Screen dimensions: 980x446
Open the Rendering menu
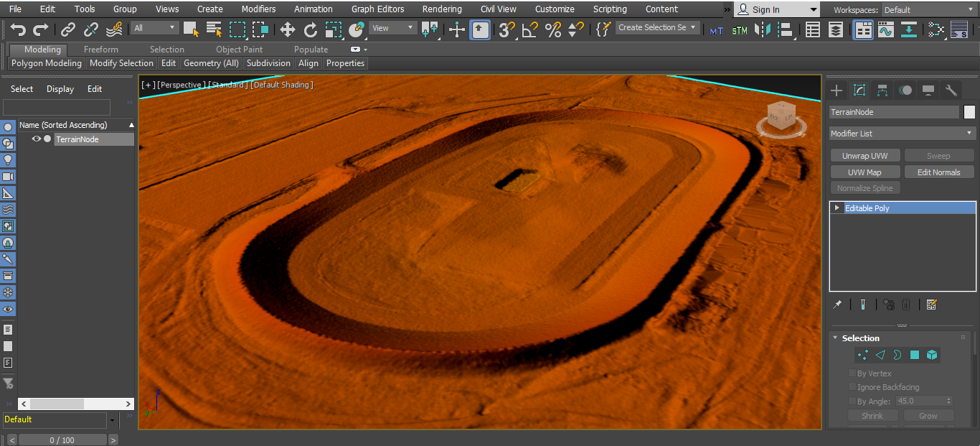coord(442,9)
